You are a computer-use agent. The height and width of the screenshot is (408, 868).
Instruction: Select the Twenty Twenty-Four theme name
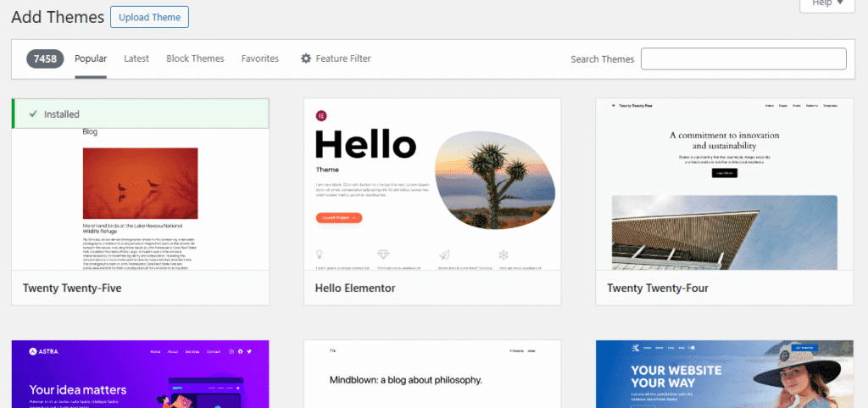(x=658, y=288)
